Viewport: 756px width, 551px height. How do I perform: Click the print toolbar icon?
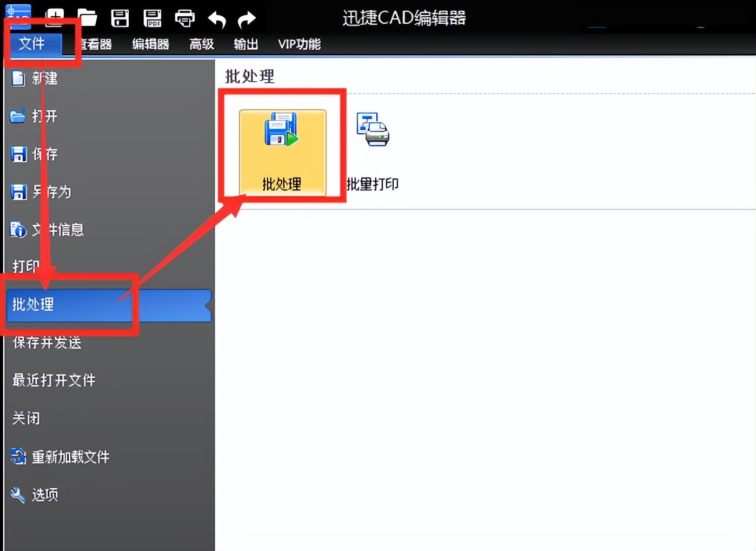(x=185, y=17)
